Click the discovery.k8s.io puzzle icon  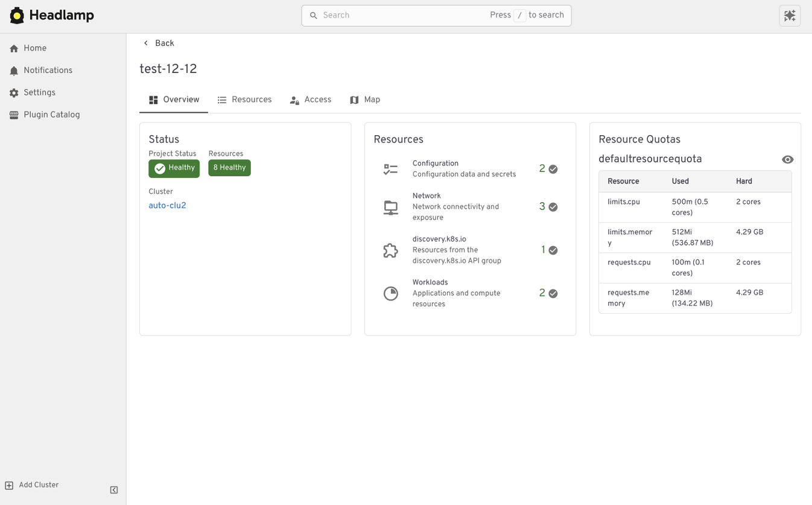click(390, 250)
